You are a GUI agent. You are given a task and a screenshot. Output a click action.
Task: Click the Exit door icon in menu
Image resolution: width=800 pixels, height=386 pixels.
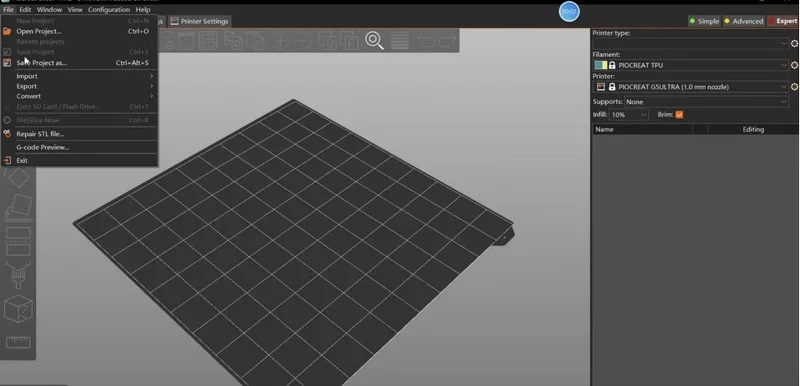7,160
